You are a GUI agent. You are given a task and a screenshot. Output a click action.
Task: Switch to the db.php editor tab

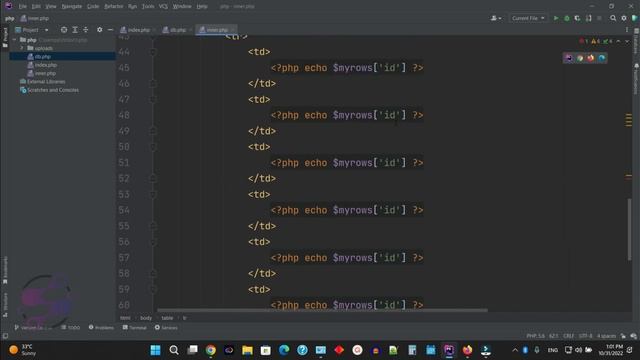tap(177, 30)
